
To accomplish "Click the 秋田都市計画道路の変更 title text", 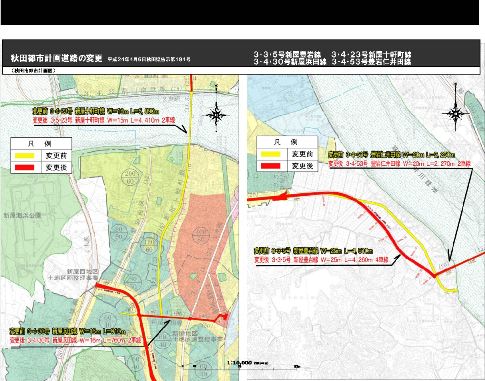I will [x=56, y=58].
